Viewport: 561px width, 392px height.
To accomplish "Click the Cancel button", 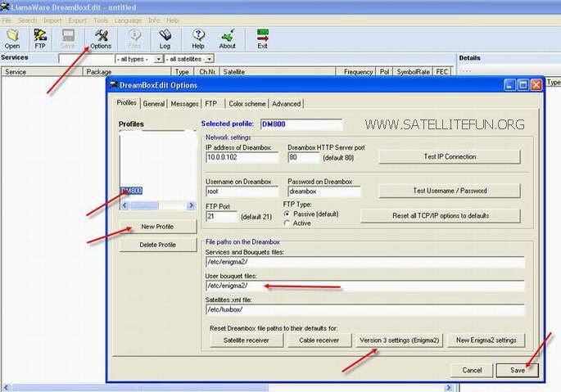I will coord(472,370).
